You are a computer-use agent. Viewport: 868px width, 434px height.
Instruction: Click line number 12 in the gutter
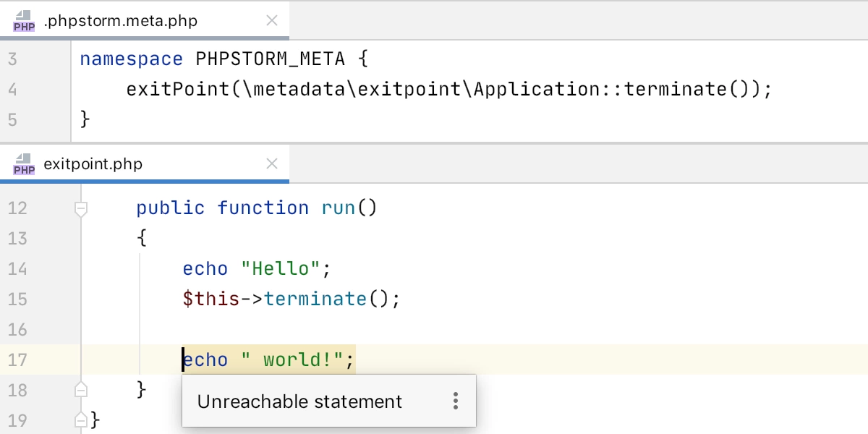click(17, 208)
